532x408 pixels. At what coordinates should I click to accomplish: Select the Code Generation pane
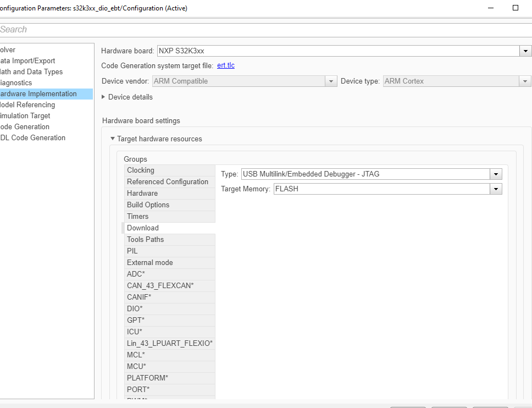point(25,126)
